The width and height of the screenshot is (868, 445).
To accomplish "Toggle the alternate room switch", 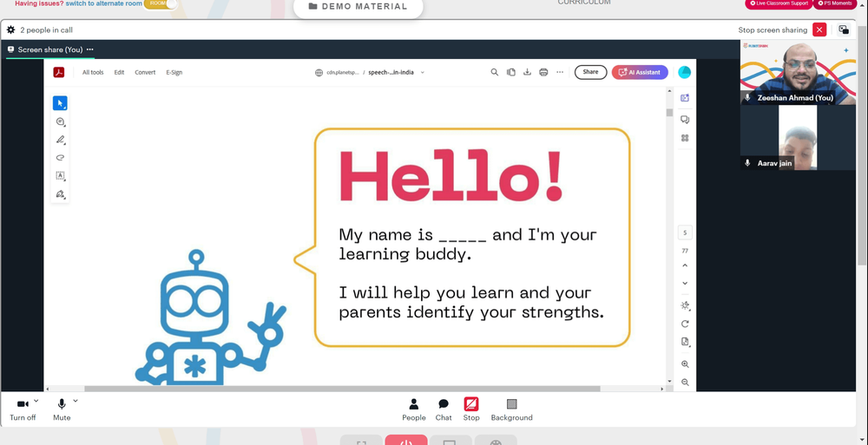I will [161, 3].
